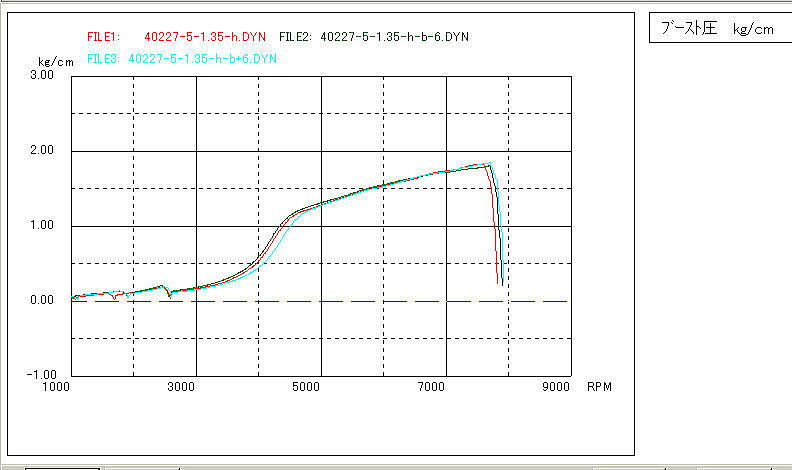
Task: Select the 1000 RPM axis label
Action: (56, 387)
